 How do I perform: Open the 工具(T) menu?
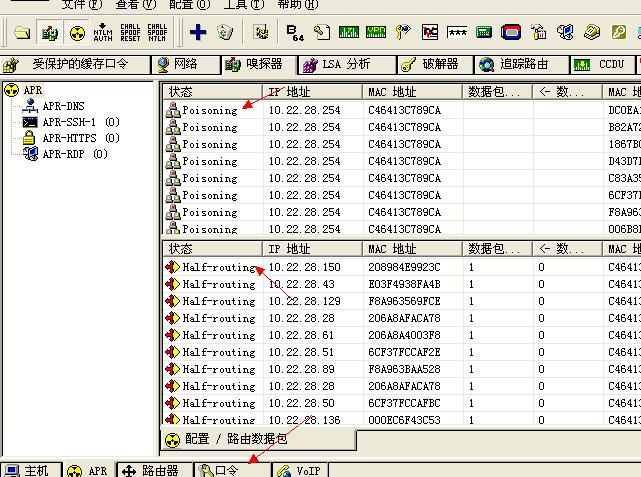tap(243, 5)
